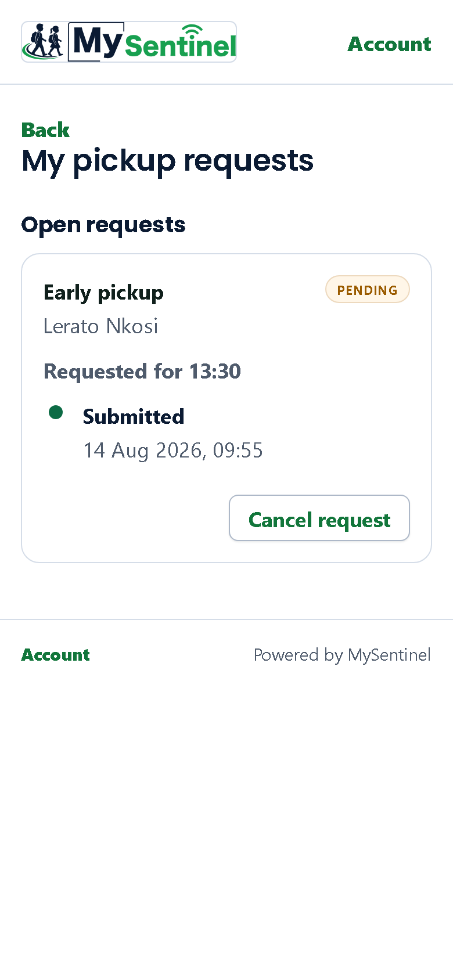Click Powered by MySentinel footer text
Image resolution: width=453 pixels, height=980 pixels.
click(x=343, y=655)
